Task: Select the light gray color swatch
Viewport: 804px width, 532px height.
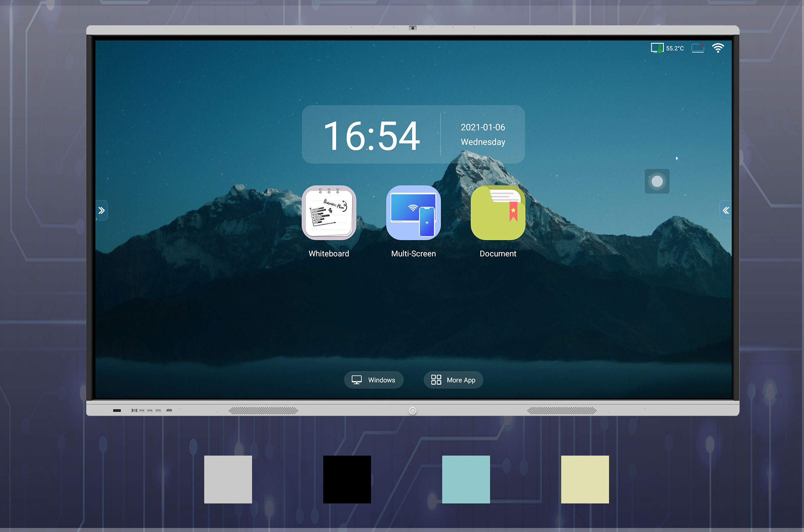Action: [228, 479]
